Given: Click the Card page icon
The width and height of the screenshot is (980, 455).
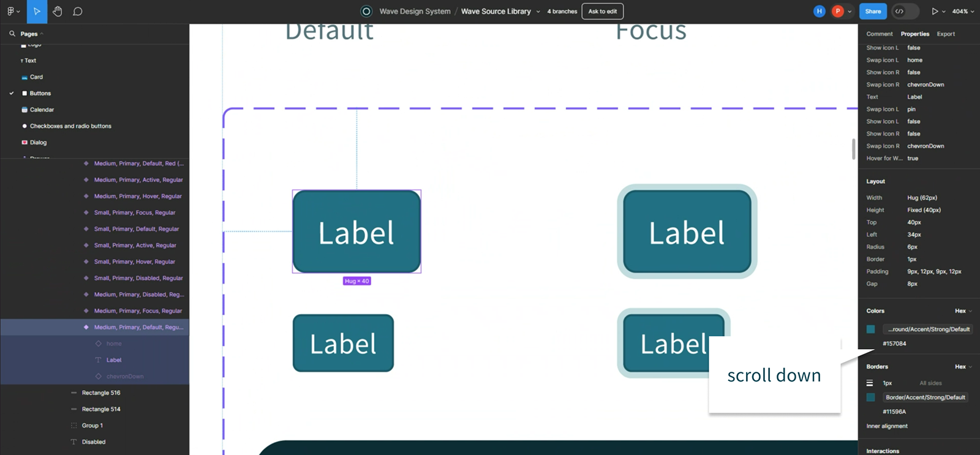Looking at the screenshot, I should pyautogui.click(x=24, y=77).
